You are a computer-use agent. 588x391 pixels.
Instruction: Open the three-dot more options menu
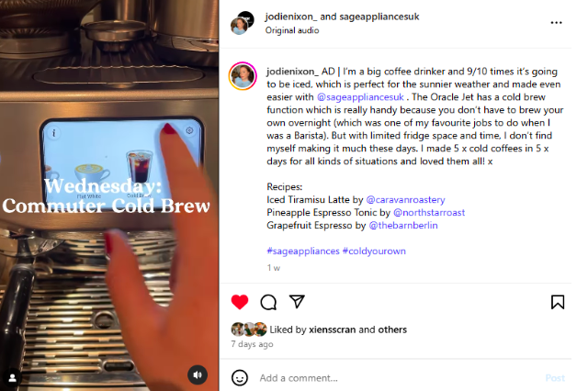[x=556, y=23]
